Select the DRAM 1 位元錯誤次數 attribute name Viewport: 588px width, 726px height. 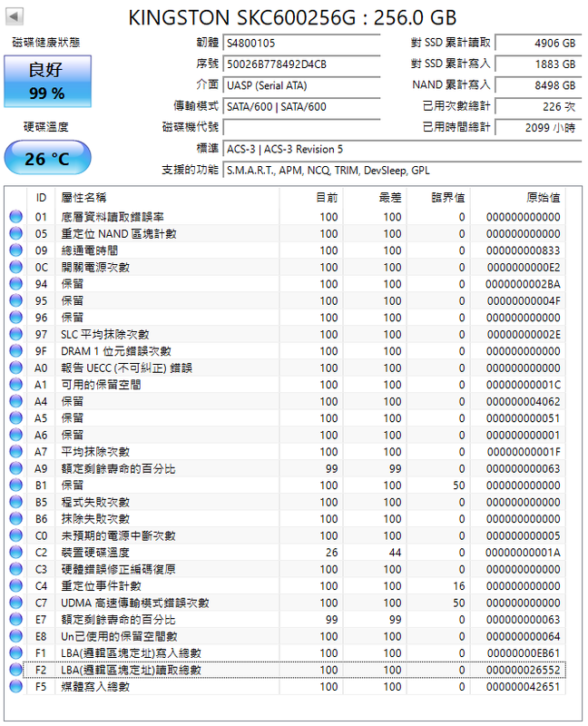point(116,351)
